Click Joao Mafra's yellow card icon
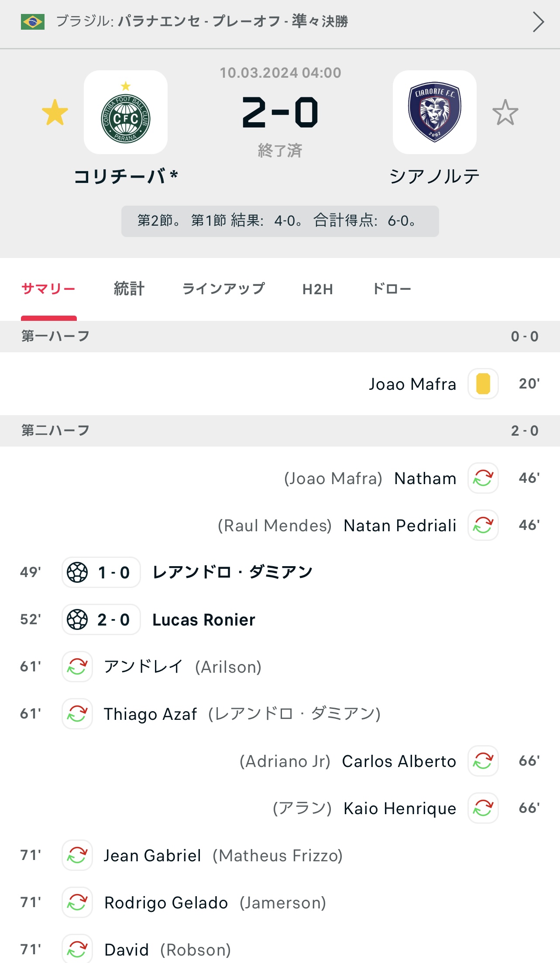This screenshot has width=560, height=963. (x=483, y=384)
